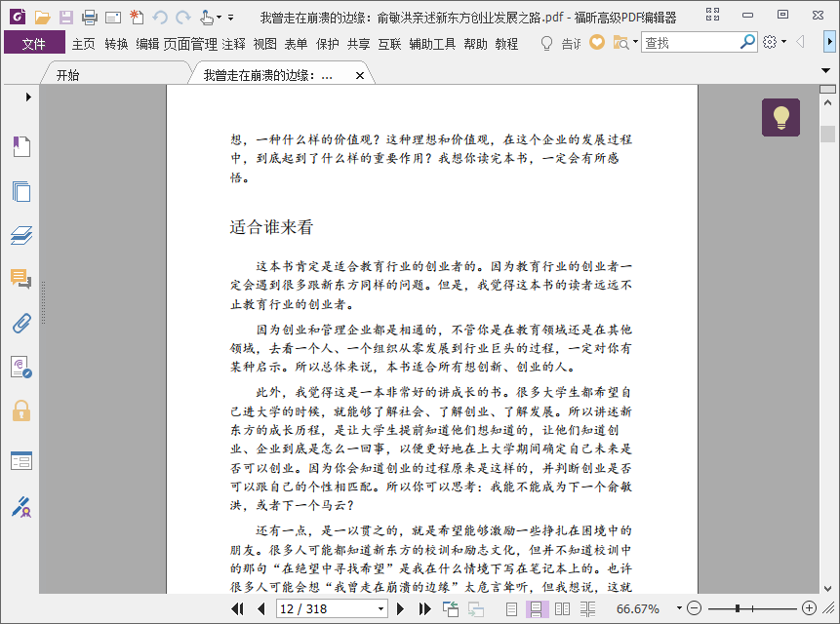
Task: Run search with the magnifier icon
Action: pyautogui.click(x=747, y=42)
